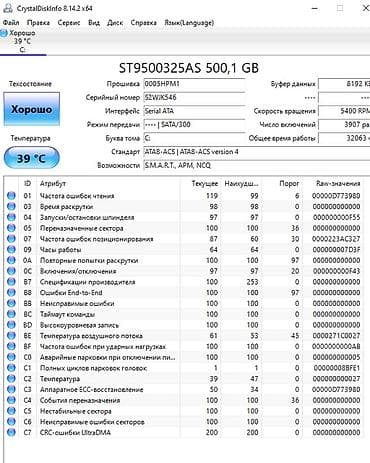Select the Частота ошибок чтения attribute name

[x=77, y=196]
